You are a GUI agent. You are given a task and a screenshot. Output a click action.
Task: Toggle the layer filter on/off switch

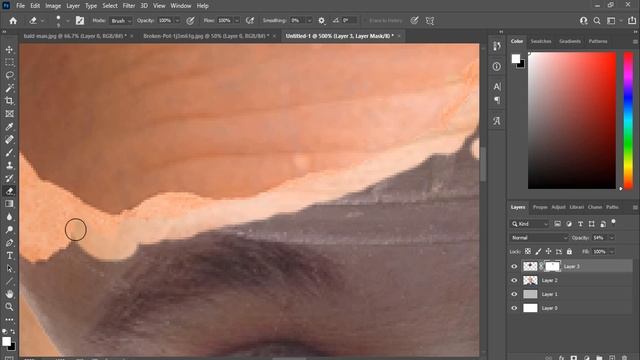point(613,222)
